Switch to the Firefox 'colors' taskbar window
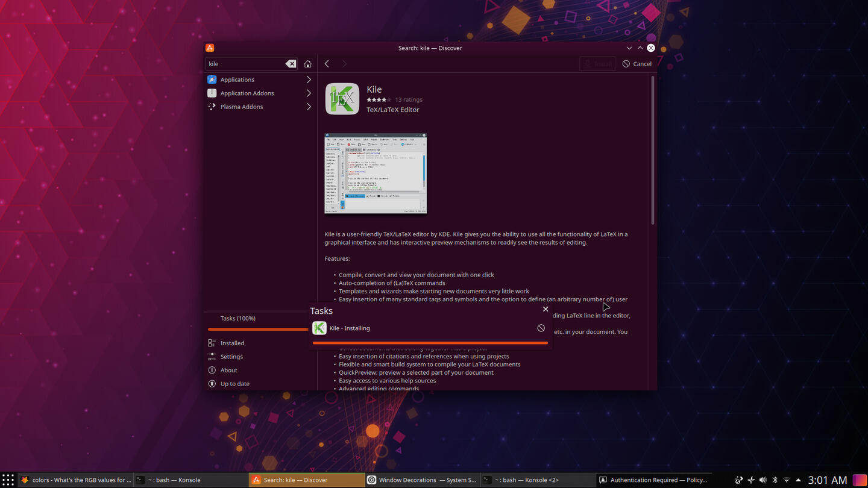 coord(75,480)
